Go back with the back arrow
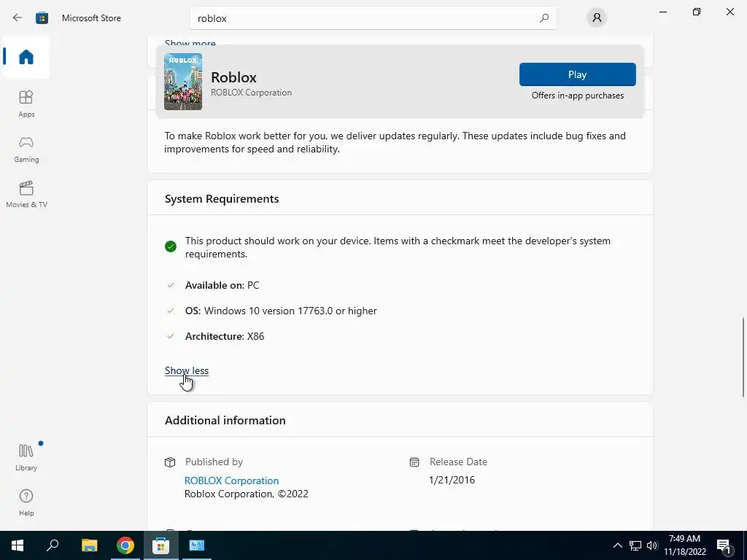747x560 pixels. tap(18, 18)
